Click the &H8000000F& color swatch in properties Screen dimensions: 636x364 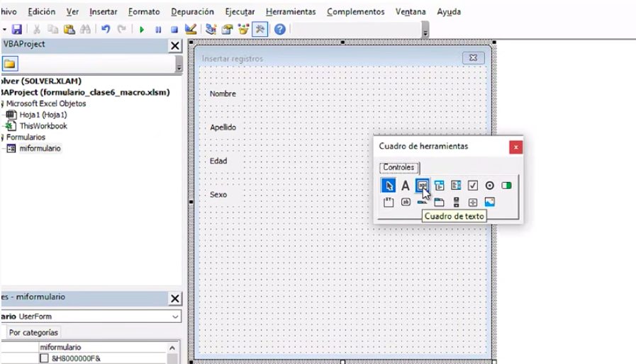pyautogui.click(x=44, y=358)
